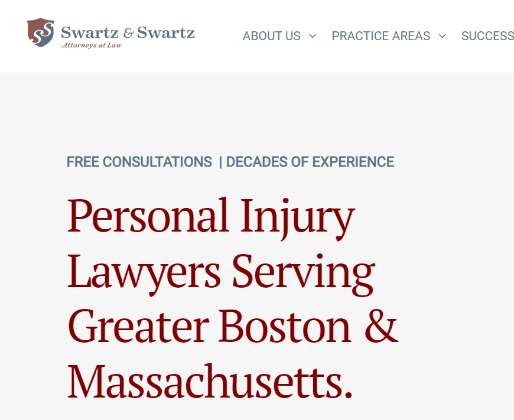The height and width of the screenshot is (420, 514).
Task: Click the partially visible SUCCESS menu link
Action: 488,36
